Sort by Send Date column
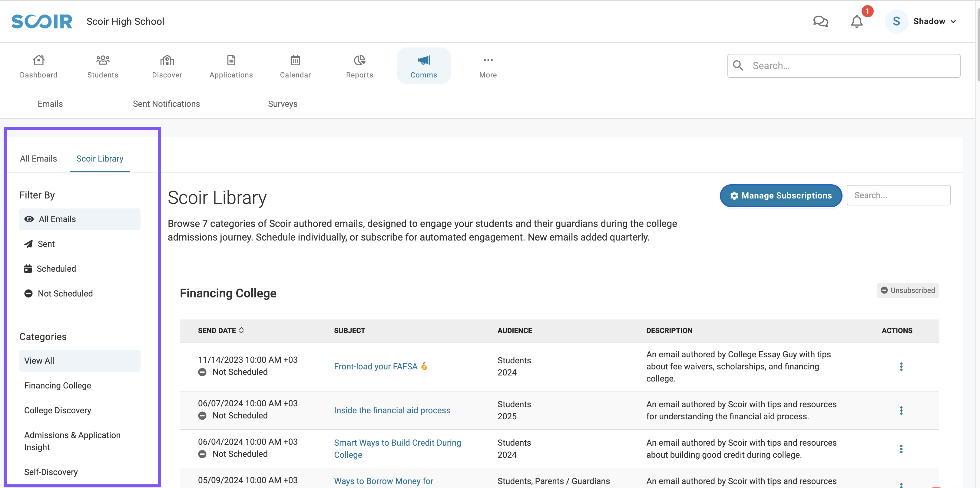 [x=221, y=330]
